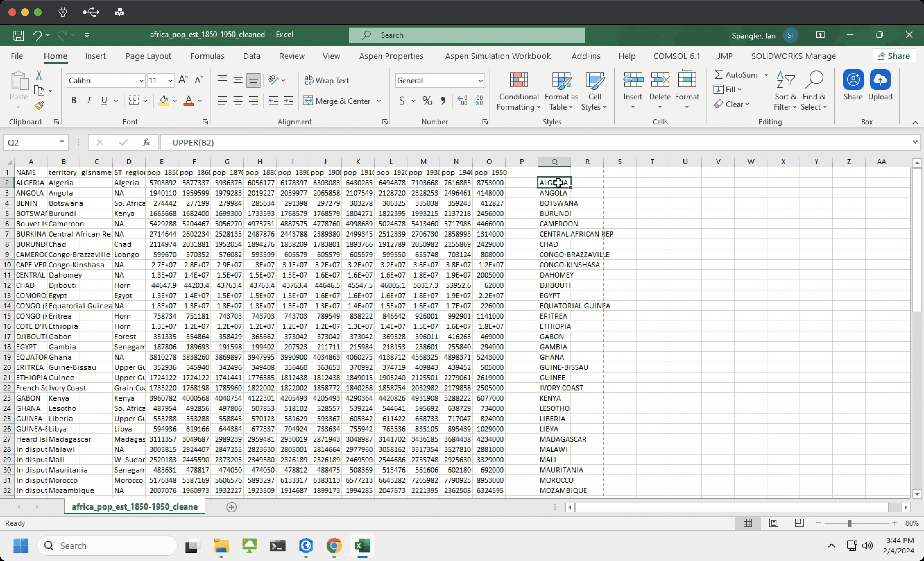Click the Cut scissors icon
Screen dimensions: 924x561
(x=39, y=75)
